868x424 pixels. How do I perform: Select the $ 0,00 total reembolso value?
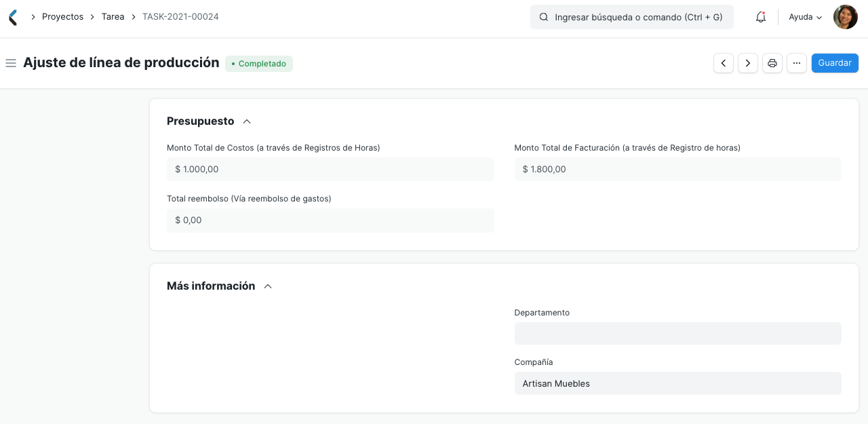pos(330,220)
